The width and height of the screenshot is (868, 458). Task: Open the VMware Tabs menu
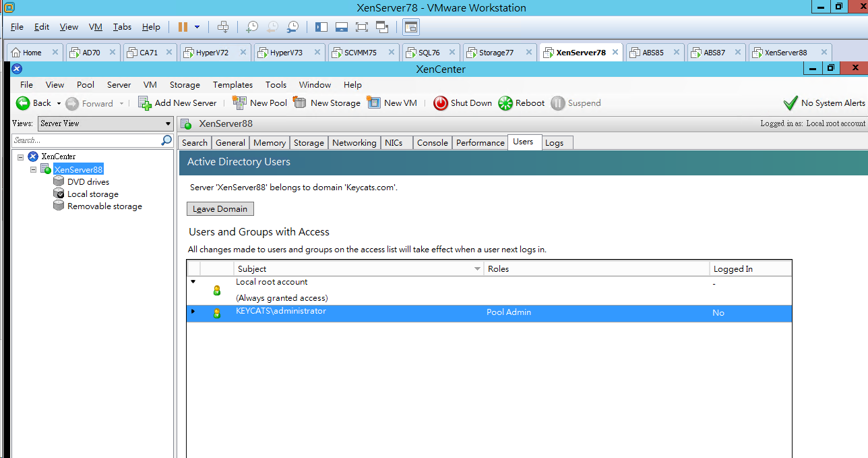(x=122, y=27)
